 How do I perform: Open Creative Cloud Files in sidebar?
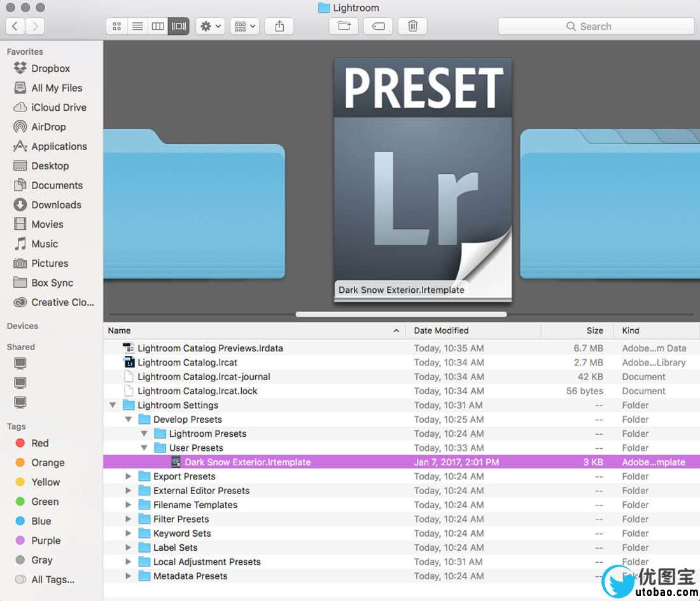tap(62, 302)
